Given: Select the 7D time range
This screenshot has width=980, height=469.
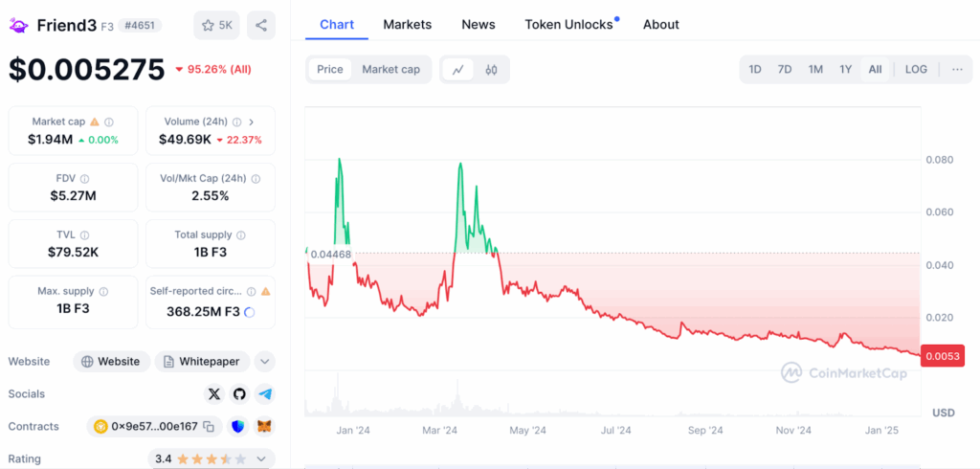Looking at the screenshot, I should (785, 69).
